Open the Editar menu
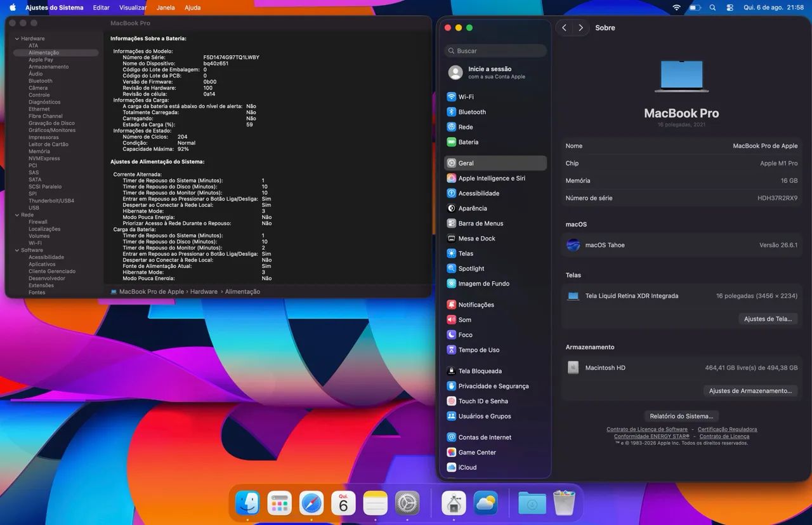The image size is (812, 525). tap(101, 8)
